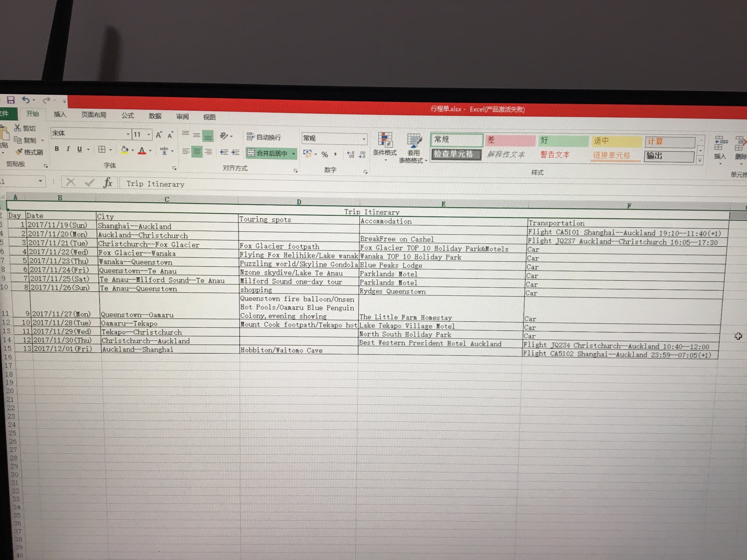Open the number format dropdown showing 常规
Viewport: 747px width, 560px height.
point(364,139)
